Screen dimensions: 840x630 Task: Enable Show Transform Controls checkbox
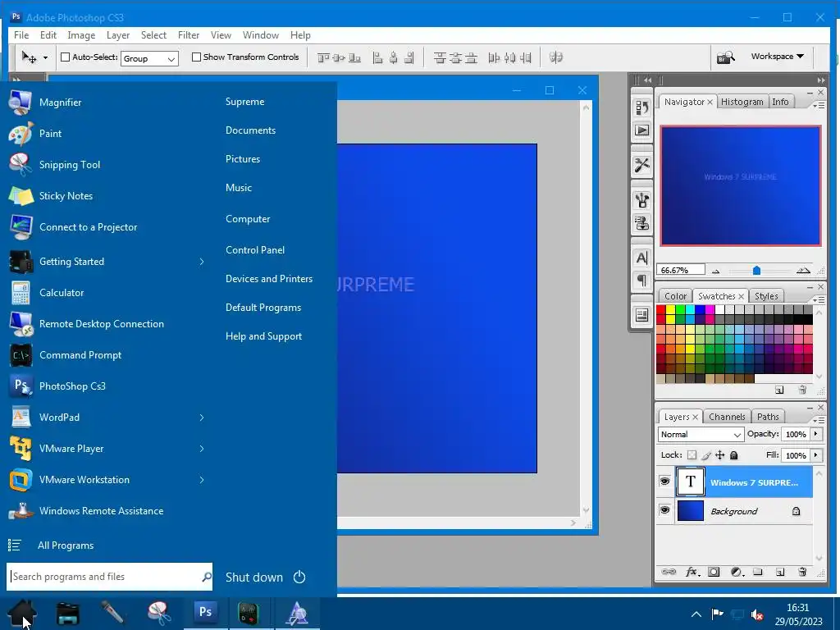(x=197, y=57)
